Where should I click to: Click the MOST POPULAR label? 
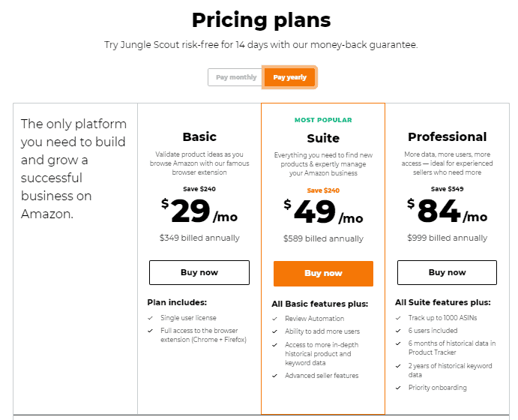pos(323,120)
